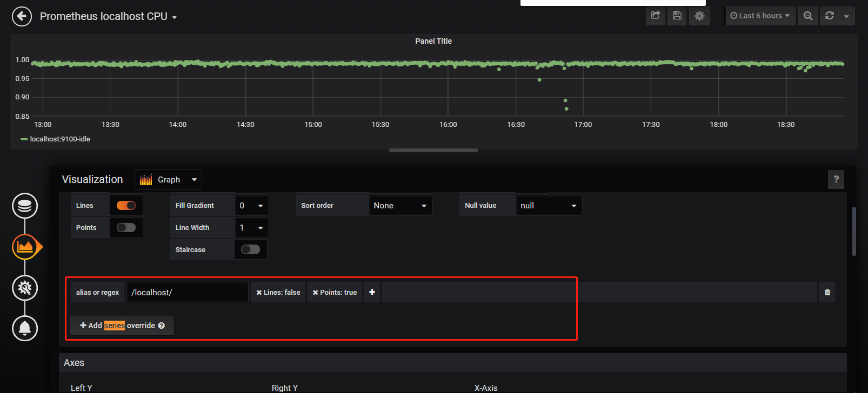Click the Visualization heading text

(92, 179)
